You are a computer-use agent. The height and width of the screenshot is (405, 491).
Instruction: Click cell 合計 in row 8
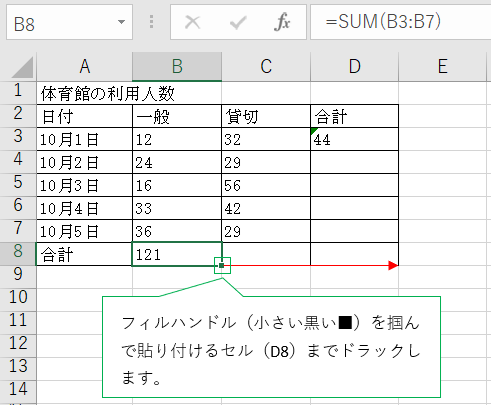(x=84, y=254)
